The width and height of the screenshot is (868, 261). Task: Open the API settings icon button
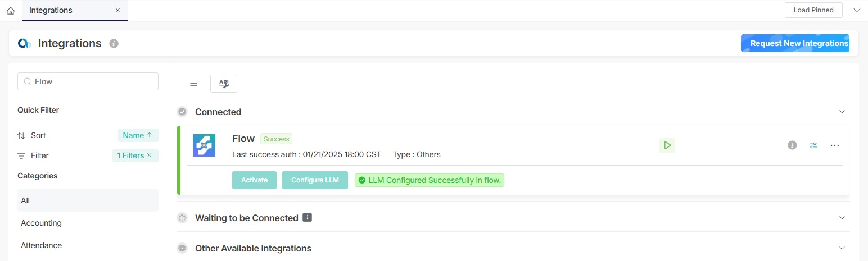(x=224, y=84)
